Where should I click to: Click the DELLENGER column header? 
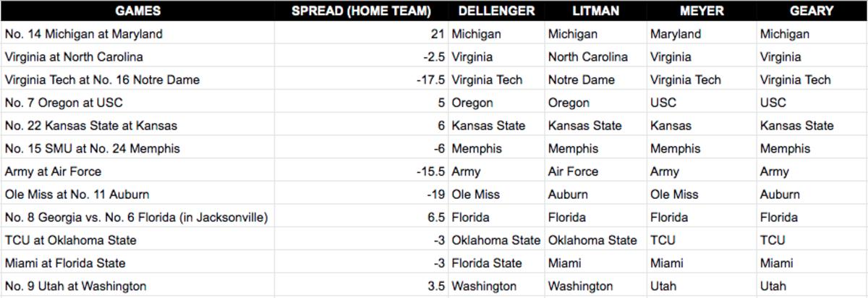pos(496,11)
